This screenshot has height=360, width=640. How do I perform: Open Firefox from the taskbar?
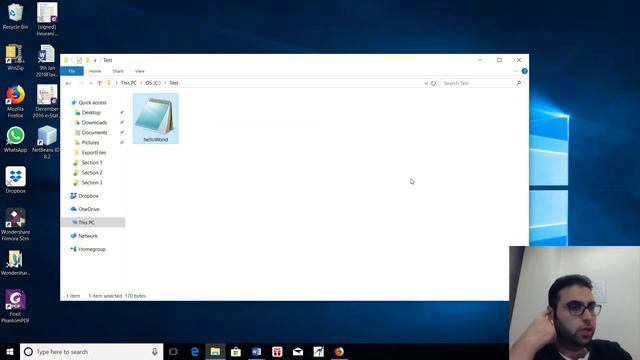pos(339,352)
